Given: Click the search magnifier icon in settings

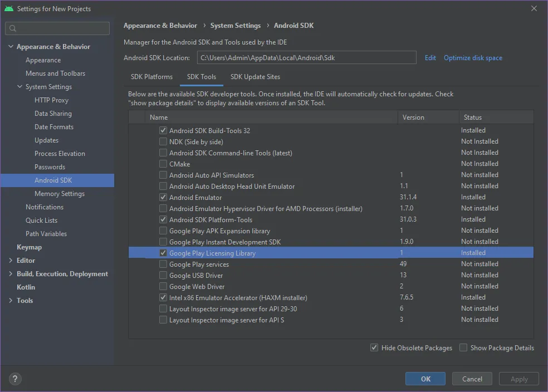Looking at the screenshot, I should [13, 28].
